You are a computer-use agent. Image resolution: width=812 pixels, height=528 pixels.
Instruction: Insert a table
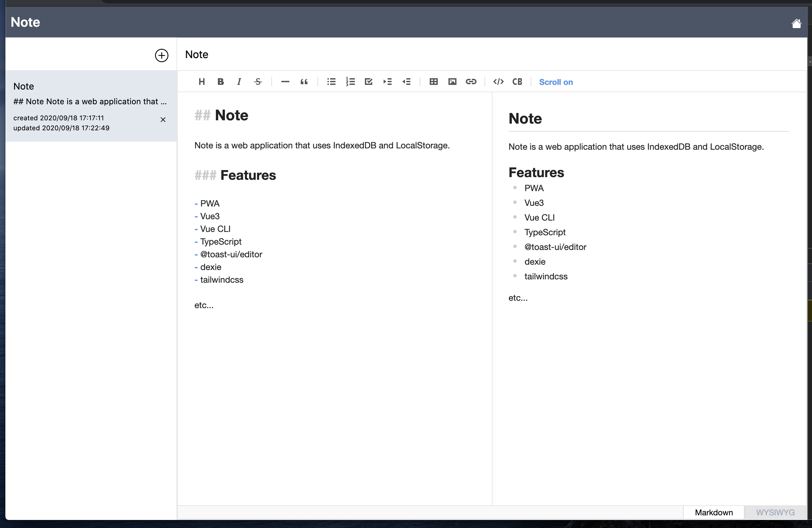433,82
